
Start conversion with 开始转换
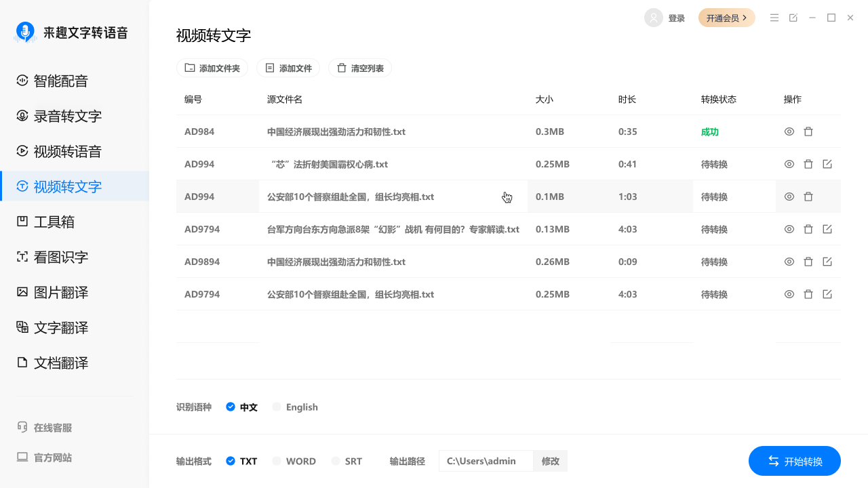click(795, 461)
